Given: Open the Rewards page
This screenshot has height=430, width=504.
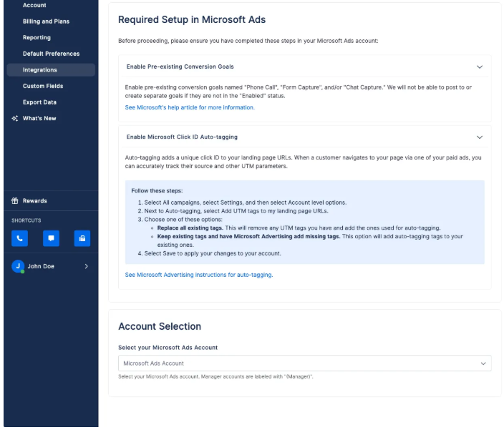Looking at the screenshot, I should [x=34, y=201].
